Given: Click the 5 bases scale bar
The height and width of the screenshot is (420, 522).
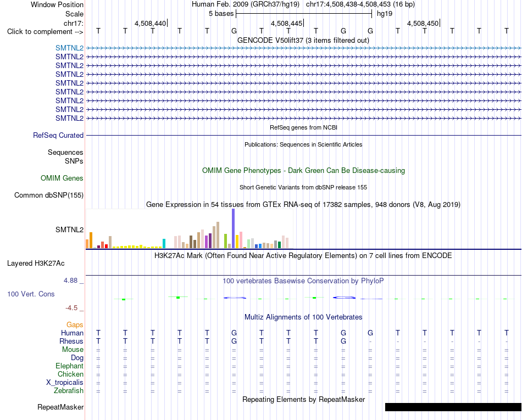Looking at the screenshot, I should pyautogui.click(x=304, y=14).
